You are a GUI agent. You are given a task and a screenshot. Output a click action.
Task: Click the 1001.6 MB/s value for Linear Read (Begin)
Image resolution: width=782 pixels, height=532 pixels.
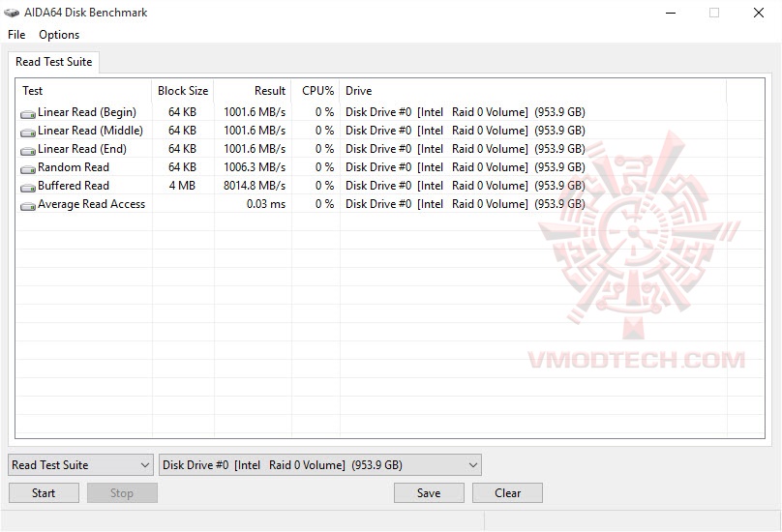[255, 111]
